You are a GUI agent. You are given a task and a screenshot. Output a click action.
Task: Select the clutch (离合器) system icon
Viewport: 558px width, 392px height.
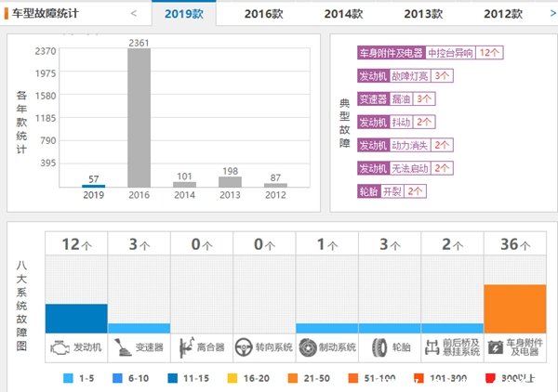click(x=183, y=348)
